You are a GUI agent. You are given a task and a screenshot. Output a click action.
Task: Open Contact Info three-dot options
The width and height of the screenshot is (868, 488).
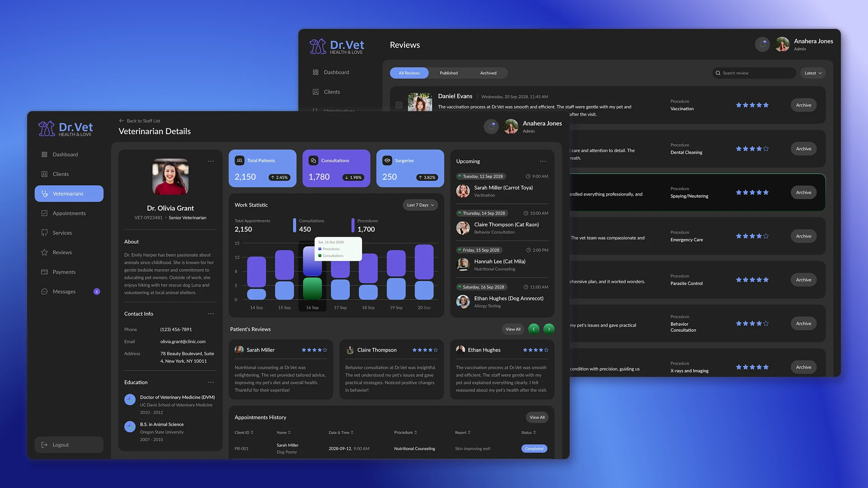coord(211,314)
